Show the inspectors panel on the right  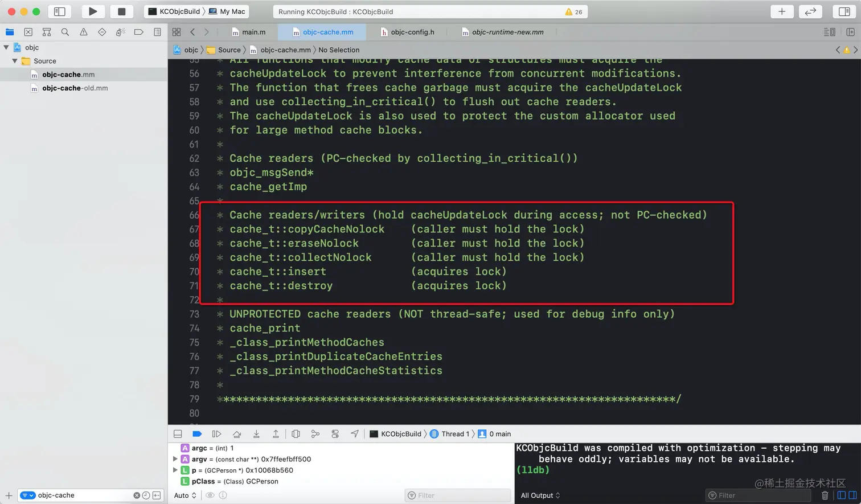click(844, 11)
